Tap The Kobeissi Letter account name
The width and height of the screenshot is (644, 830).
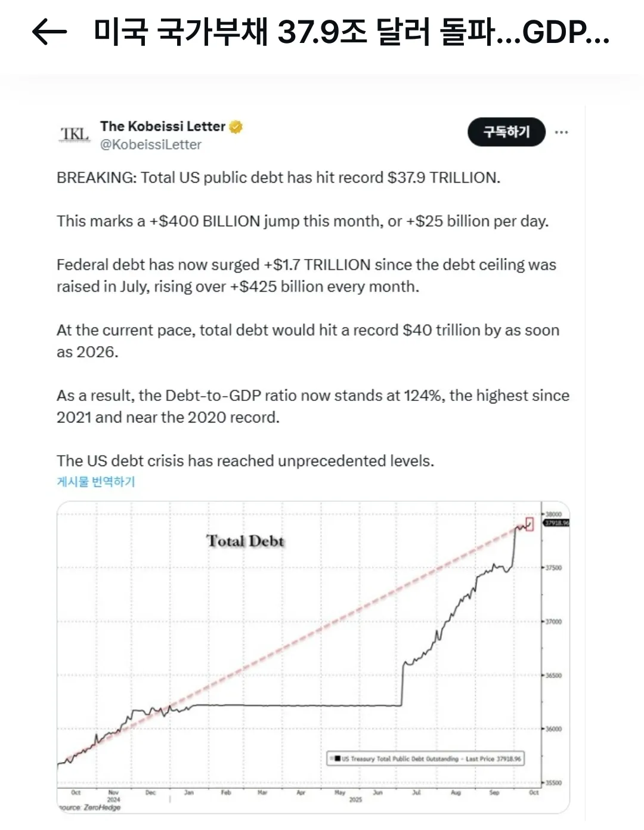point(163,126)
